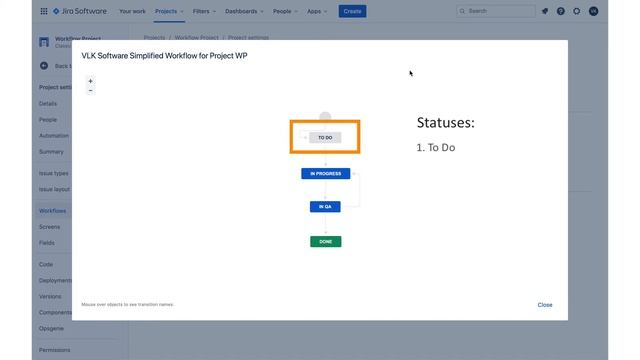
Task: Zoom in the workflow diagram
Action: coord(90,81)
